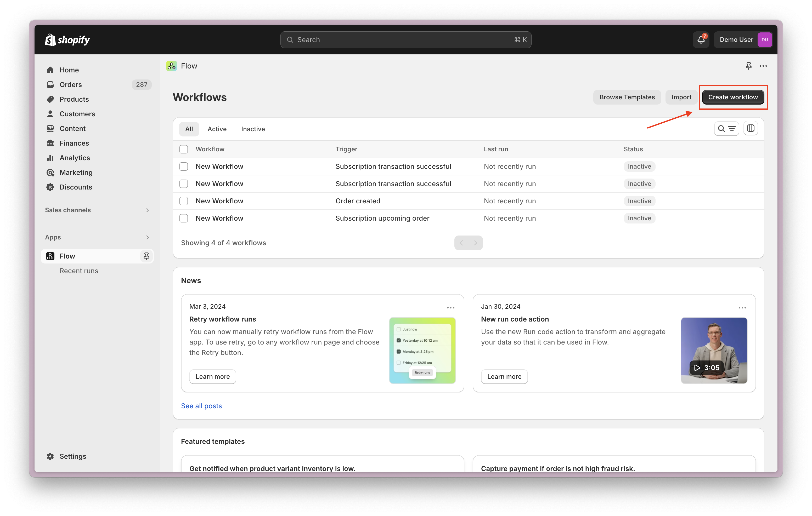The image size is (812, 516).
Task: Select the Subscription upcoming order workflow checkbox
Action: 183,218
